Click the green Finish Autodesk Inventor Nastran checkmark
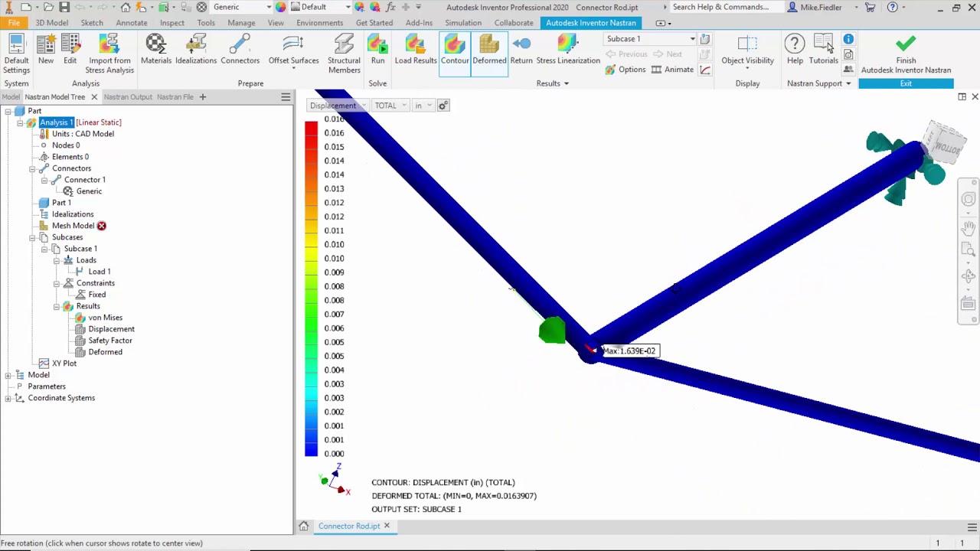Viewport: 980px width, 551px height. pos(906,44)
